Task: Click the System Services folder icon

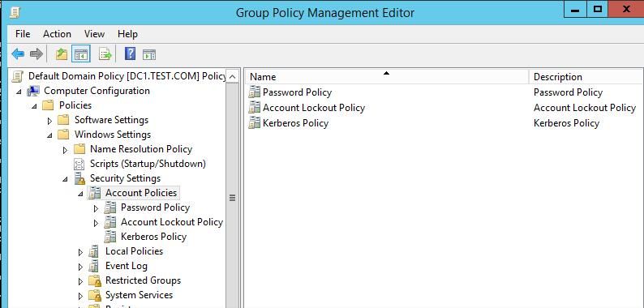Action: [x=95, y=295]
